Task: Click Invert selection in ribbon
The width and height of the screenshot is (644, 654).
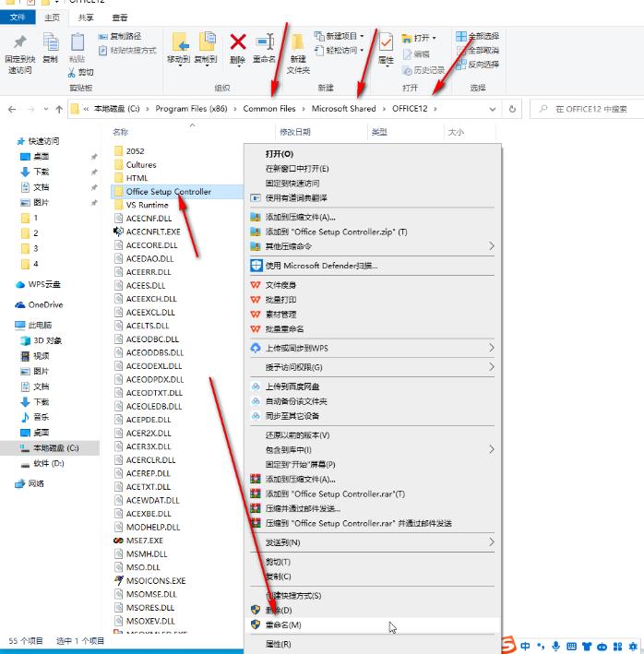Action: pyautogui.click(x=478, y=65)
